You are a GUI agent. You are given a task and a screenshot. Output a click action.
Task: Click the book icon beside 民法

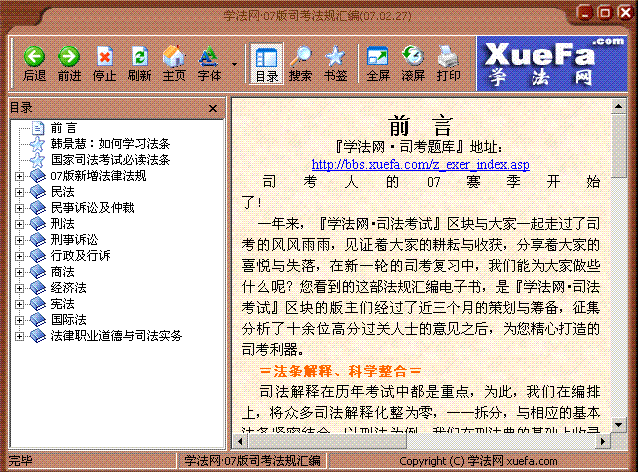[38, 192]
